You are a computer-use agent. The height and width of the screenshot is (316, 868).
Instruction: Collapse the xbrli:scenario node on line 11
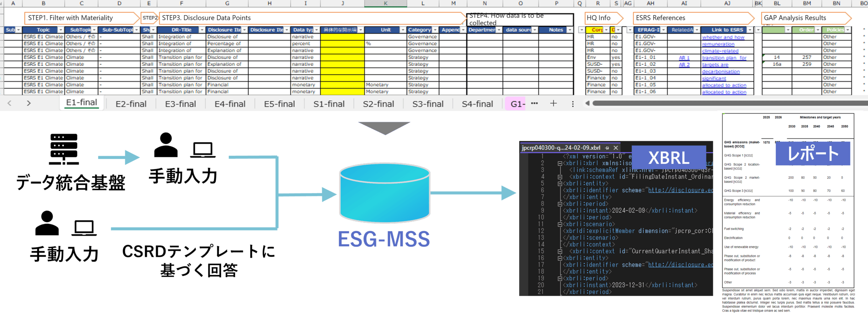560,224
